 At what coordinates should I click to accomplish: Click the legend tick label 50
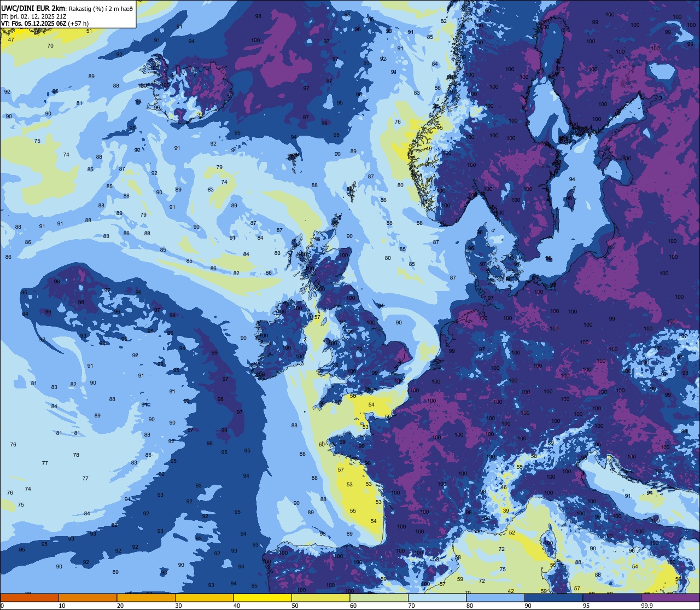[x=295, y=606]
